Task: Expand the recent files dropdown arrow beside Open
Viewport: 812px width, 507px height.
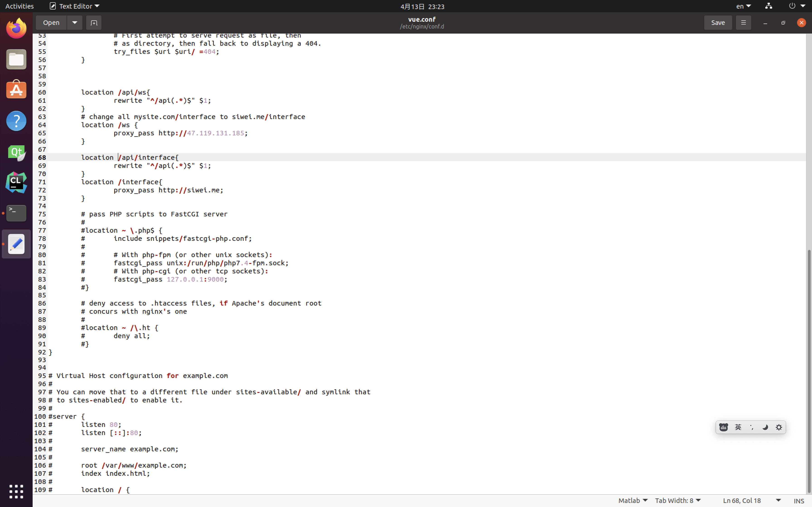Action: coord(75,23)
